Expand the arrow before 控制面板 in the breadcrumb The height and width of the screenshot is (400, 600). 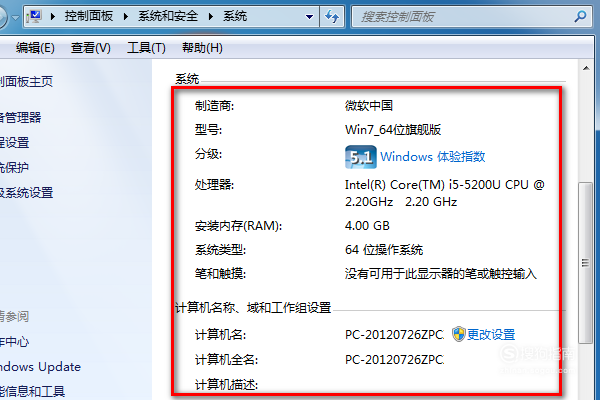[x=53, y=16]
